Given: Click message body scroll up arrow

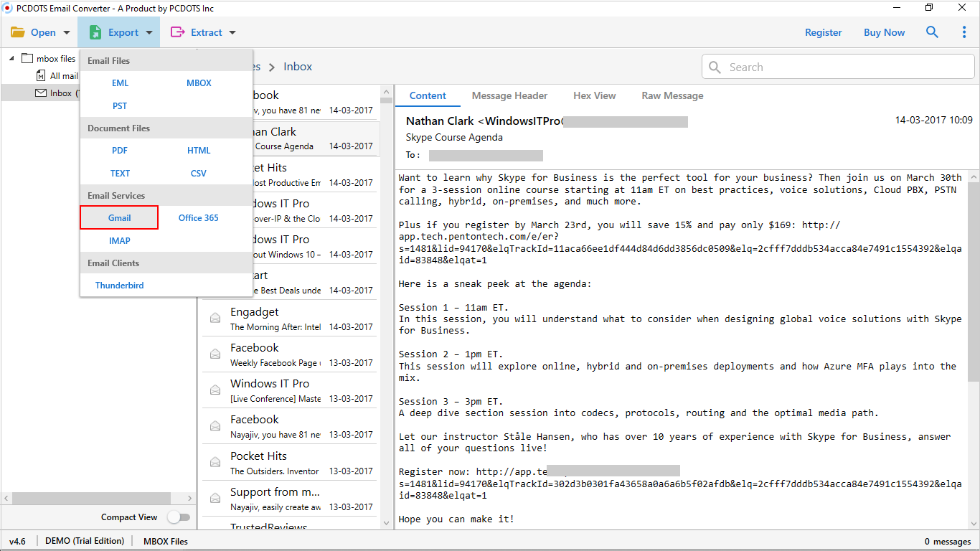Looking at the screenshot, I should coord(974,176).
